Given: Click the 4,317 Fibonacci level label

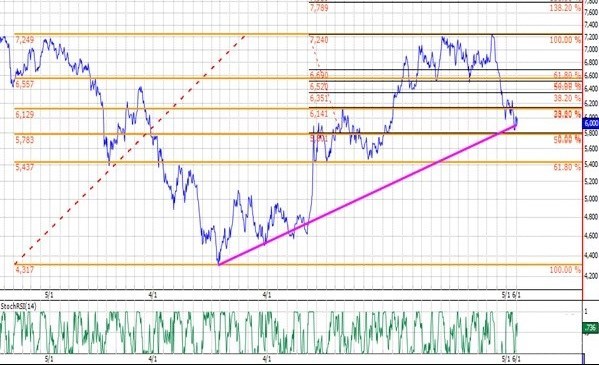Looking at the screenshot, I should 24,270.
